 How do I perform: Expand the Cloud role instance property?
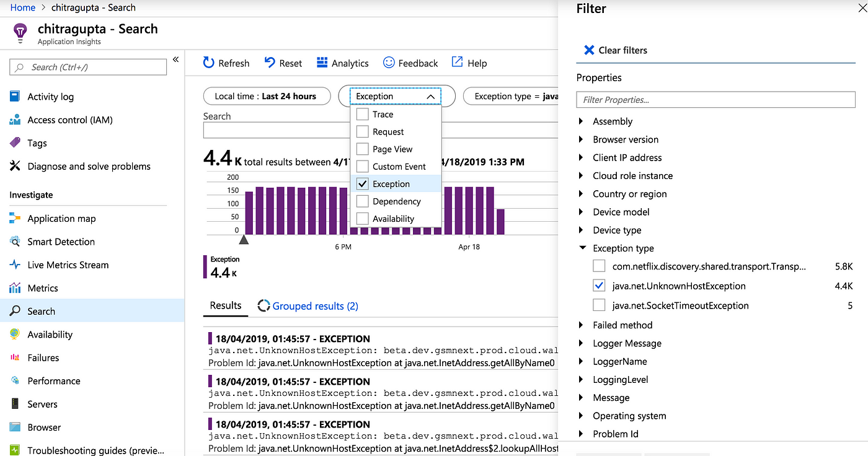coord(581,175)
